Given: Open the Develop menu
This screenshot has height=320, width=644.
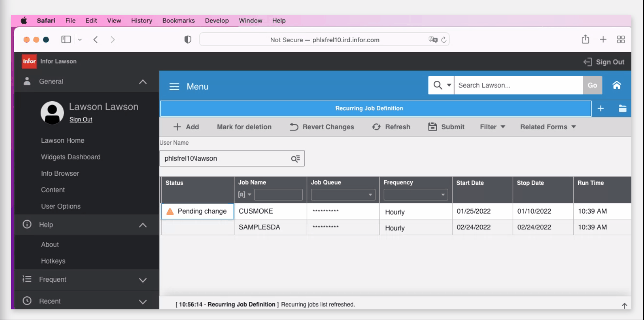Looking at the screenshot, I should (x=217, y=20).
